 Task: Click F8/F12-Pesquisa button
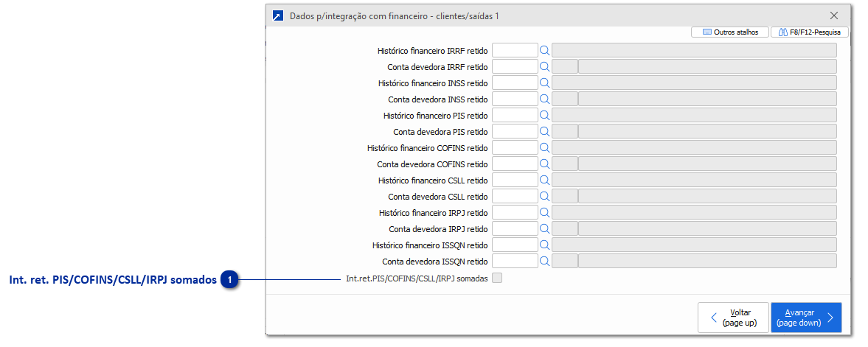pyautogui.click(x=809, y=32)
